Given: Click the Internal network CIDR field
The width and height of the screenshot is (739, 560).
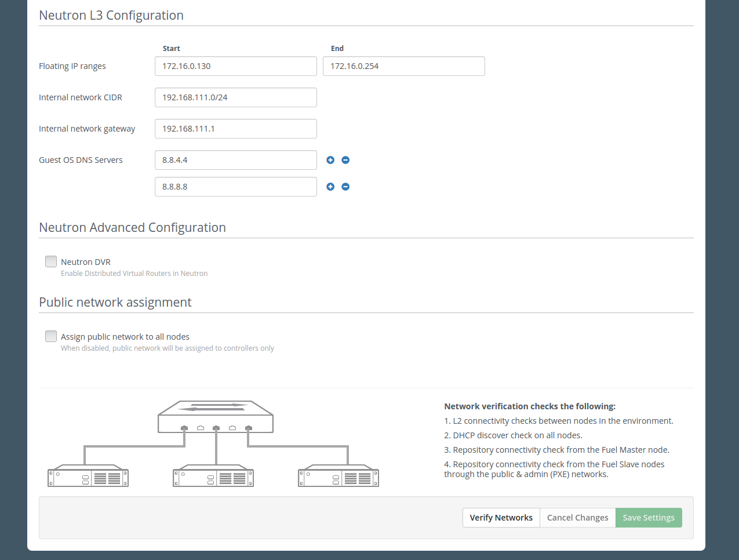Looking at the screenshot, I should [x=235, y=97].
